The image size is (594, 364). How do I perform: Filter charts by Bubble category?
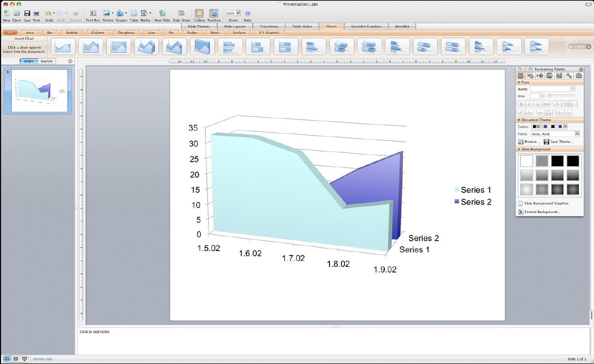(72, 33)
